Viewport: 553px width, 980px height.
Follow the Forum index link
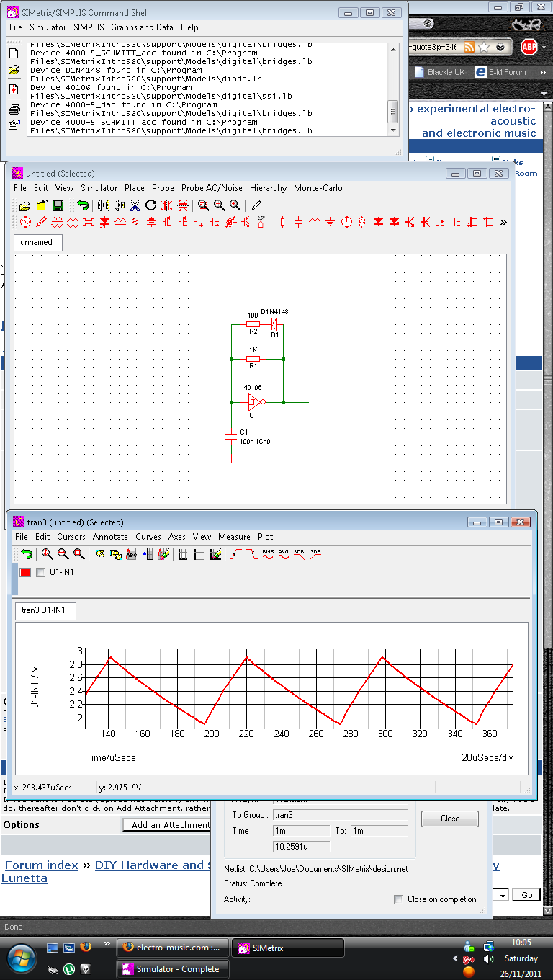[41, 865]
